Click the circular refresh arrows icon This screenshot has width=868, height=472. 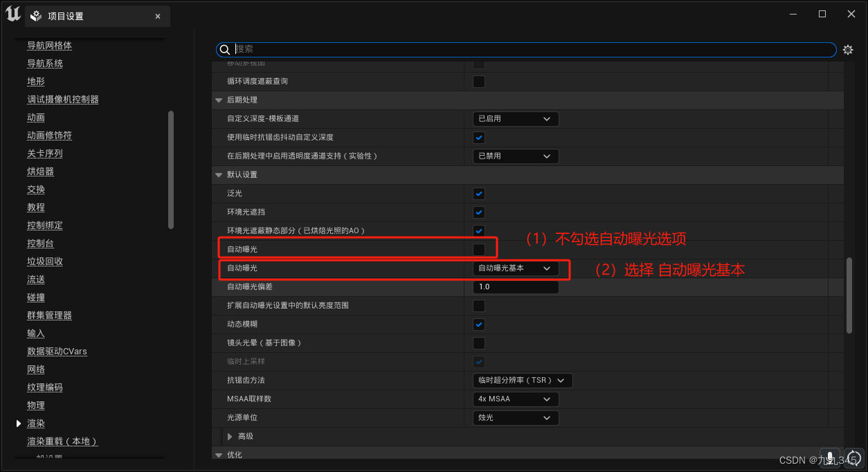pos(854,457)
